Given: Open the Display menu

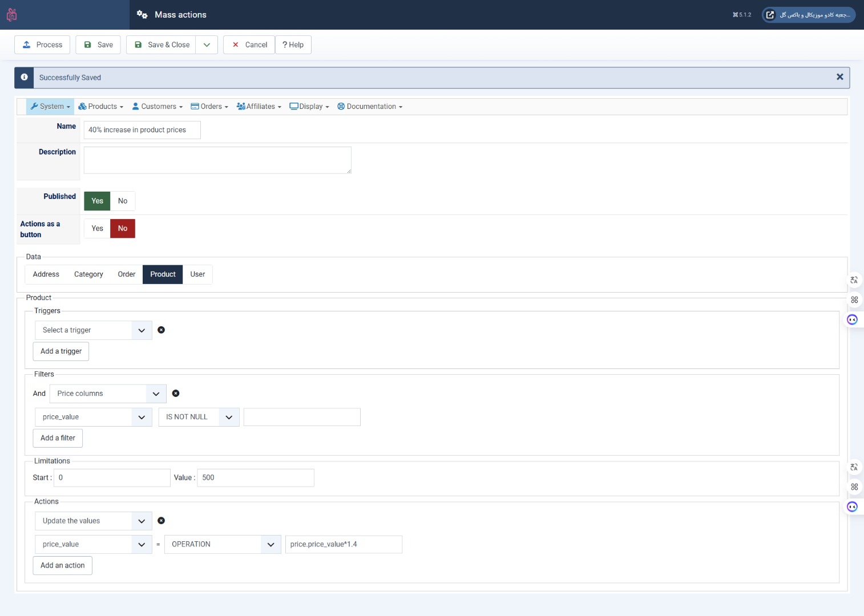Looking at the screenshot, I should point(309,107).
